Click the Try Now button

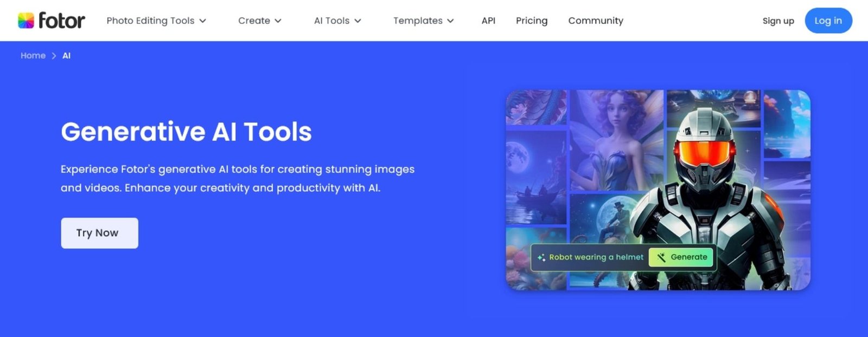[99, 233]
